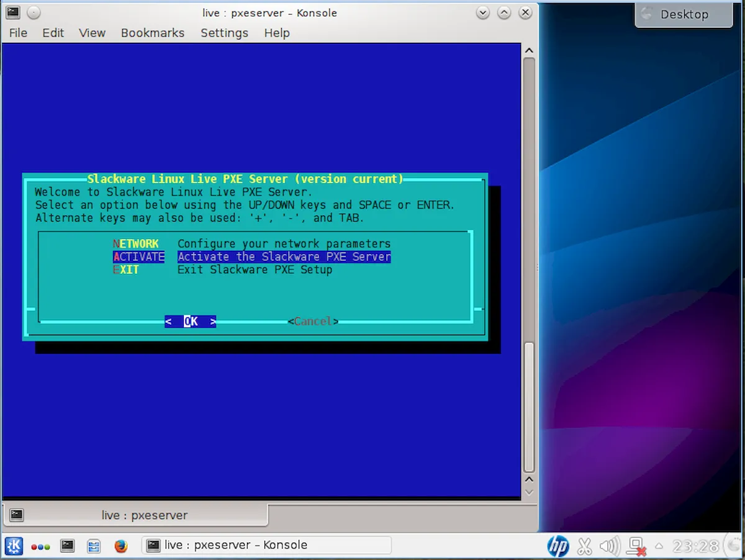
Task: Minimize the Konsole window
Action: click(483, 12)
